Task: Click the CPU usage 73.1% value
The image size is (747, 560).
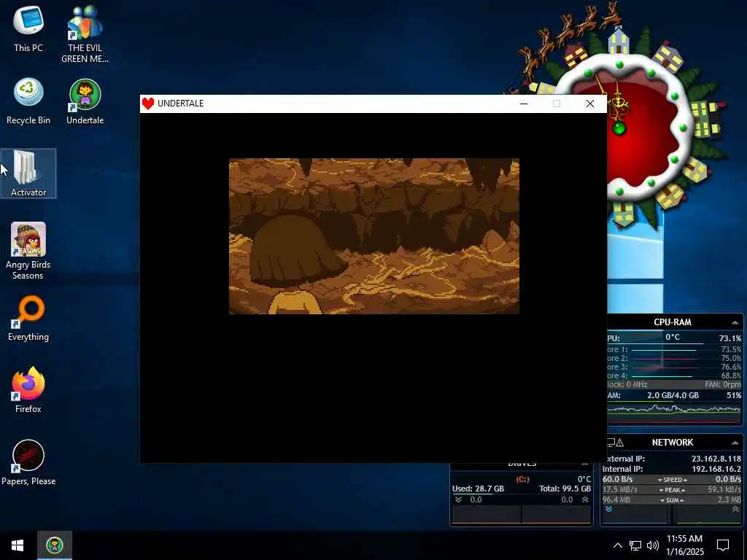Action: coord(729,338)
